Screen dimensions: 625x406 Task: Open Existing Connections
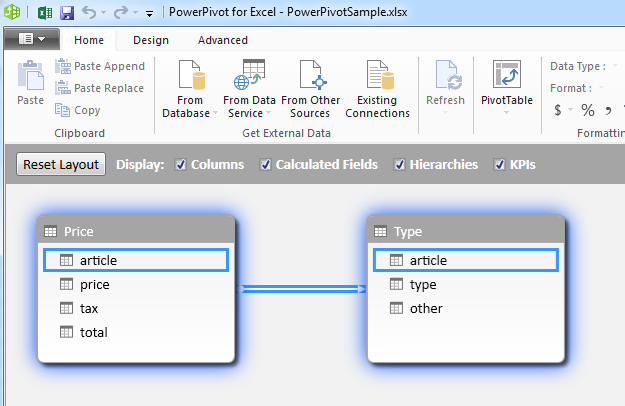[x=377, y=77]
